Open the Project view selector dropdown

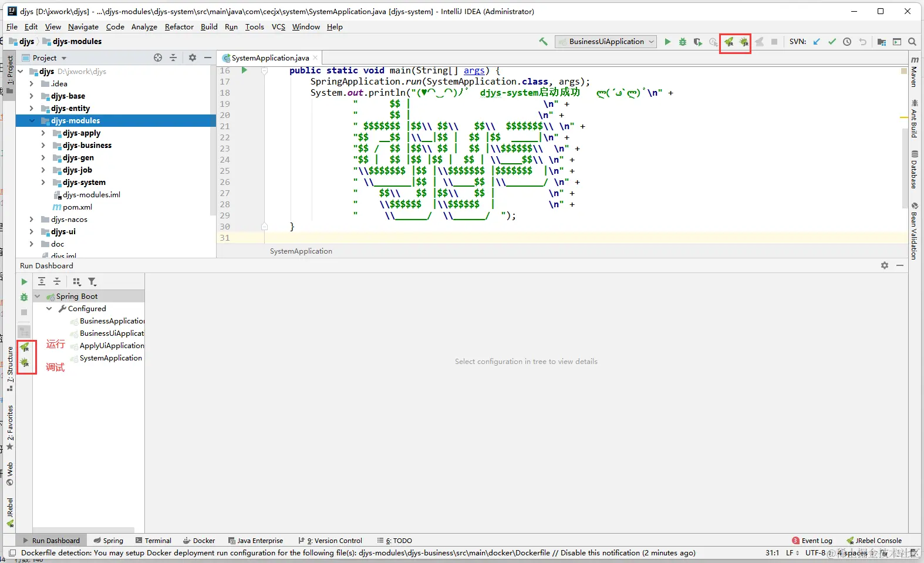pyautogui.click(x=45, y=58)
